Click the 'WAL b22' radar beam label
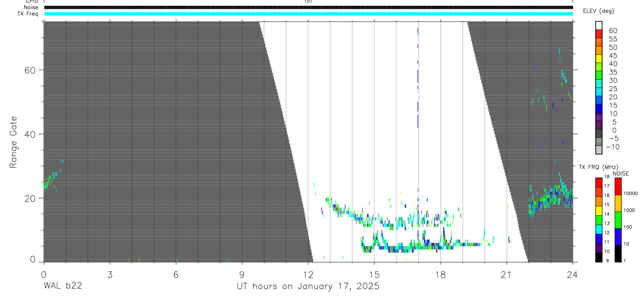The image size is (644, 297). pyautogui.click(x=62, y=286)
